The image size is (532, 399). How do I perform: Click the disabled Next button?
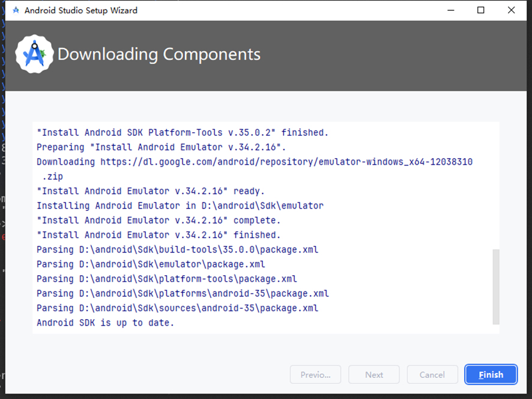tap(374, 374)
